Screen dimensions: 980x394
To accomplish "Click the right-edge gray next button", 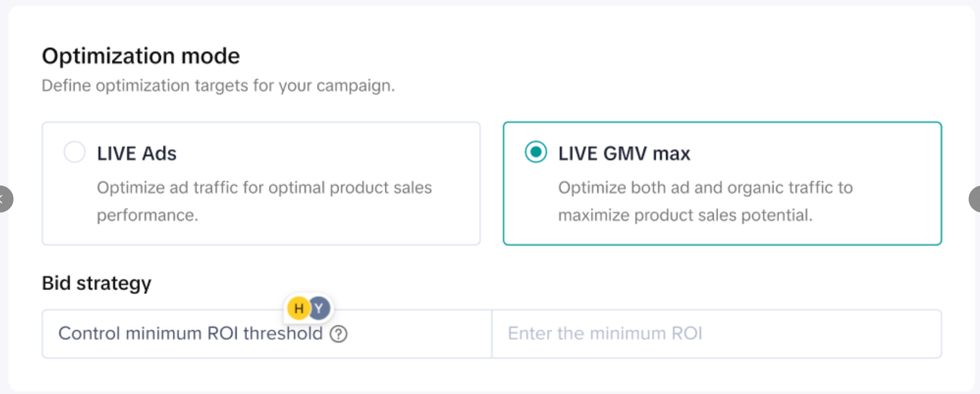I will tap(975, 199).
